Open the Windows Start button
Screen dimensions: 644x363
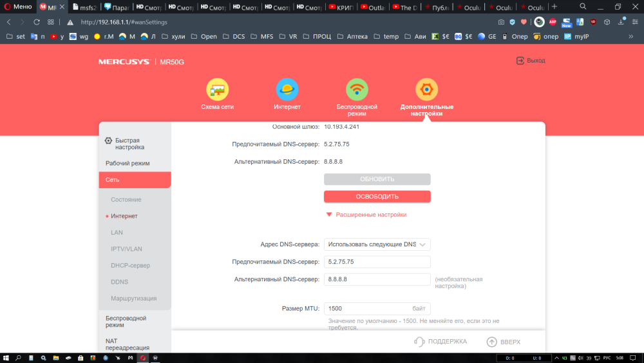6,358
